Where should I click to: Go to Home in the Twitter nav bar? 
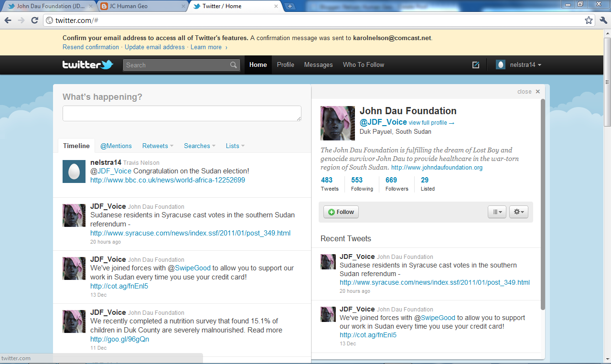click(258, 65)
